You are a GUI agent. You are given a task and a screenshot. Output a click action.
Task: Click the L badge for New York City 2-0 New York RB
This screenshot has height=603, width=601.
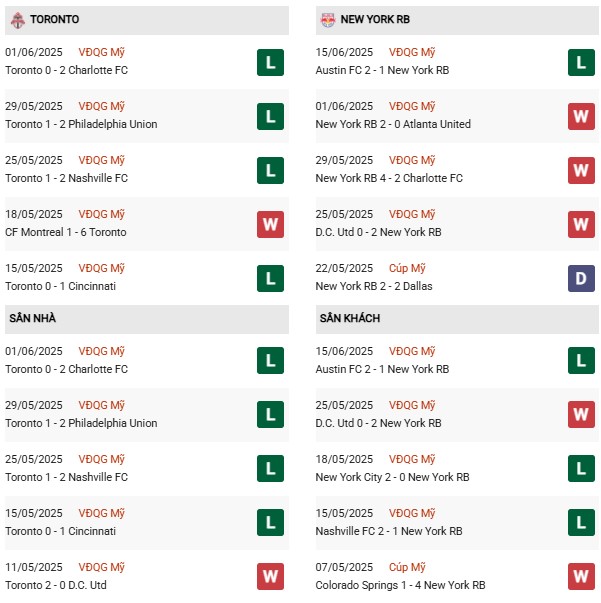581,468
